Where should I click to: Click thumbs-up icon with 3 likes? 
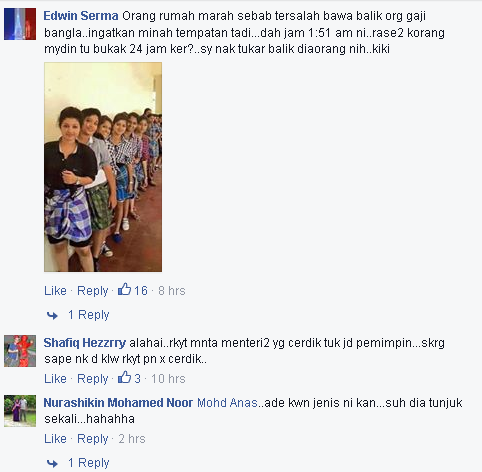click(x=124, y=377)
